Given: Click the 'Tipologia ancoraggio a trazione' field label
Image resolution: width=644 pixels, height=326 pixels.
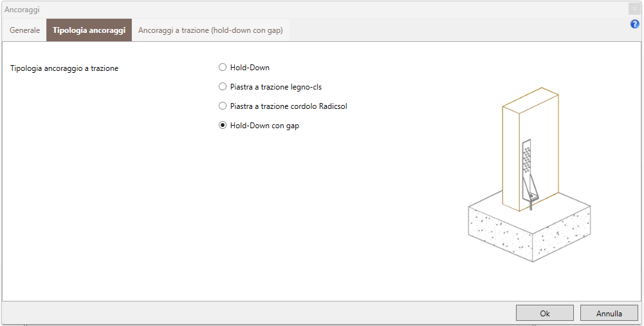Looking at the screenshot, I should coord(64,69).
